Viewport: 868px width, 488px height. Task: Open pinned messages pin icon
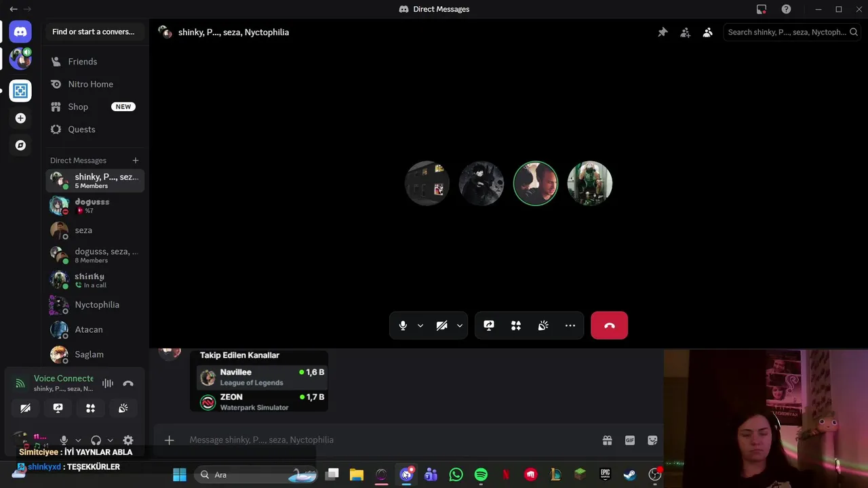(663, 32)
